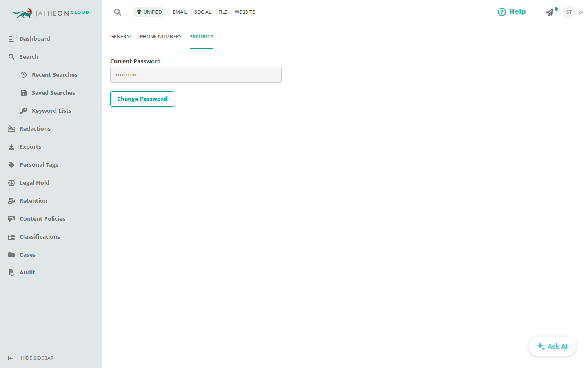Click the Search magnifier icon in sidebar

[11, 57]
